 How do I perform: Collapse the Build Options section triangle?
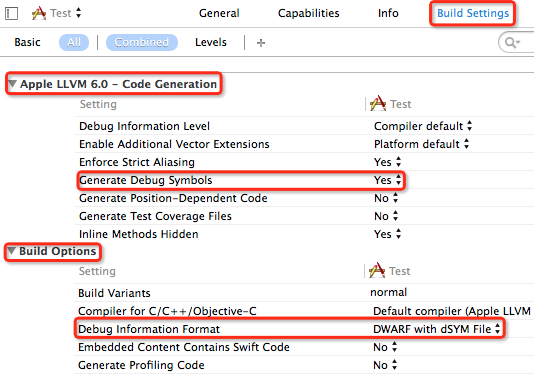click(x=12, y=251)
